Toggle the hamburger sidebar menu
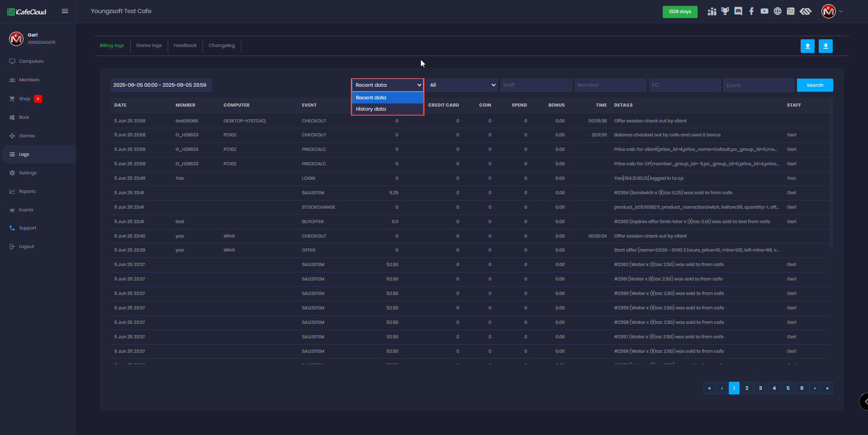This screenshot has height=435, width=868. (65, 11)
